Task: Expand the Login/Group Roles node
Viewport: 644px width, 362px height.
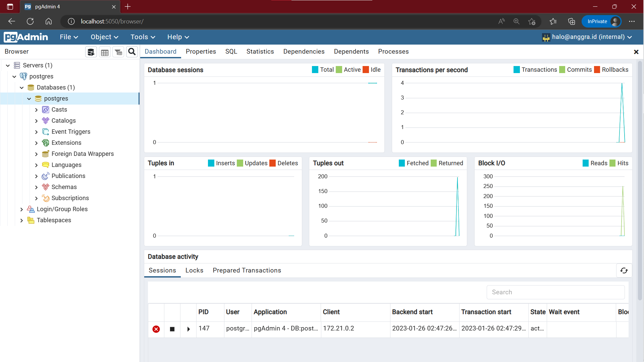Action: (x=22, y=209)
